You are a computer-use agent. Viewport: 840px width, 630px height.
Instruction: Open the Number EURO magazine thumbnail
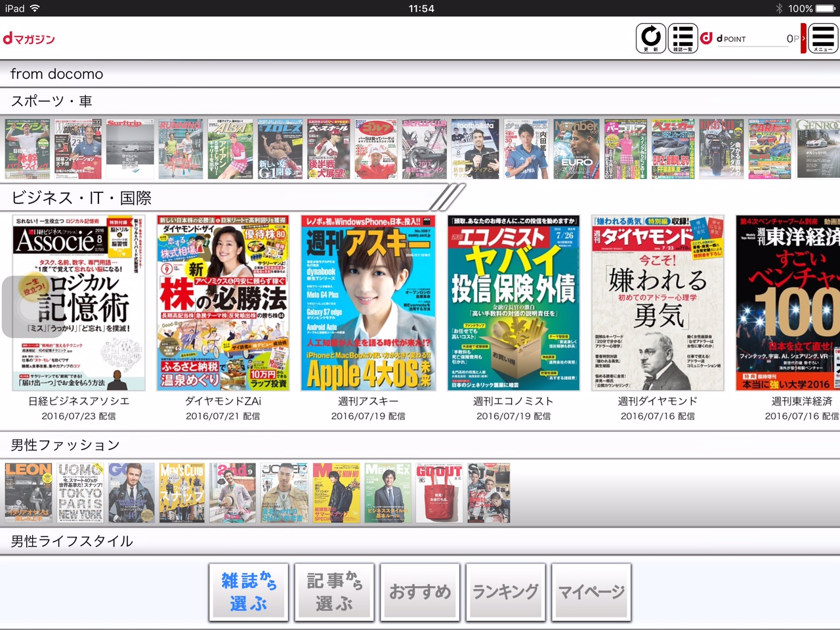[x=576, y=149]
